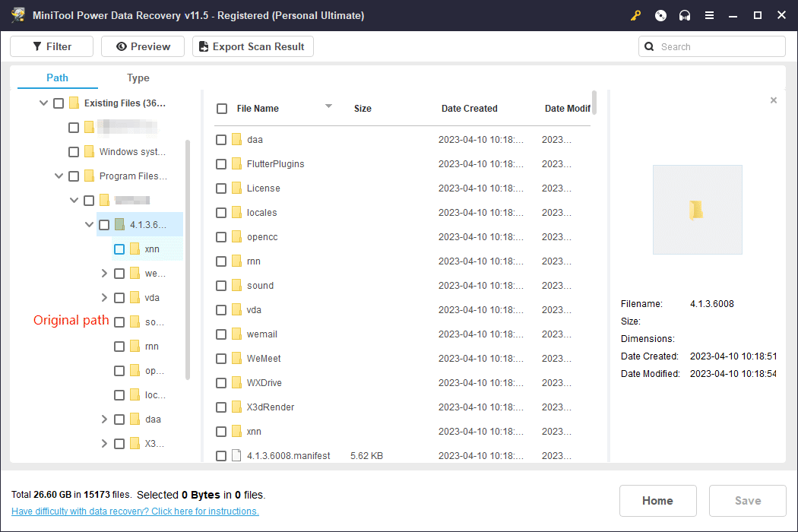Expand the daa tree node
This screenshot has height=532, width=798.
(104, 420)
